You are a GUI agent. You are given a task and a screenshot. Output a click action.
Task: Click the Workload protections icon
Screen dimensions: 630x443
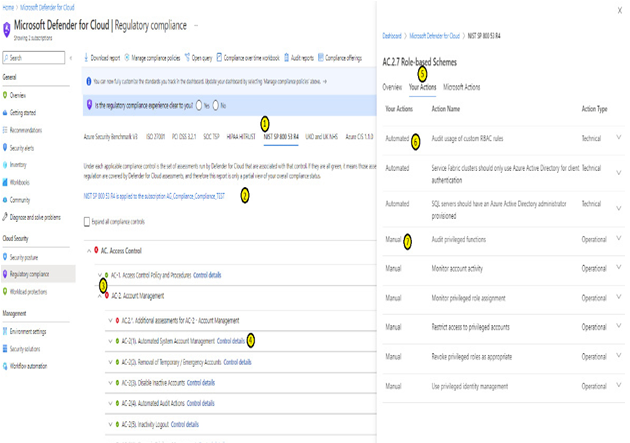[x=5, y=291]
